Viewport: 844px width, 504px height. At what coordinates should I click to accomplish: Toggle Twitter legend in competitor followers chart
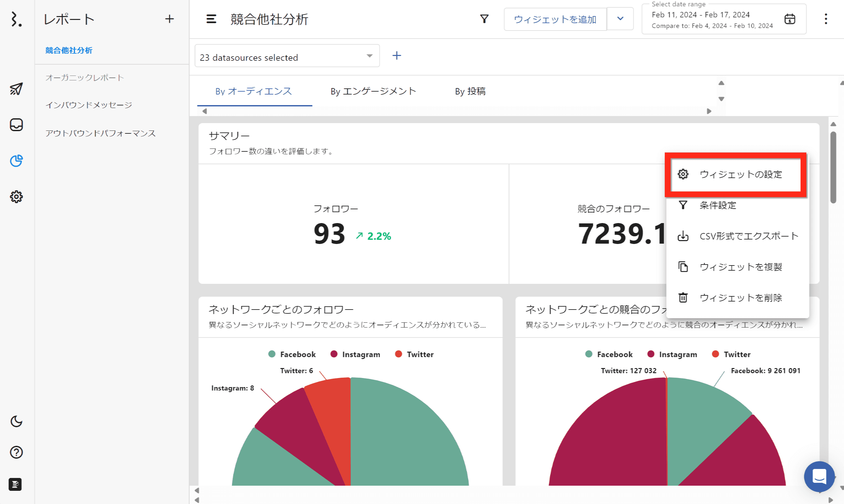click(731, 354)
